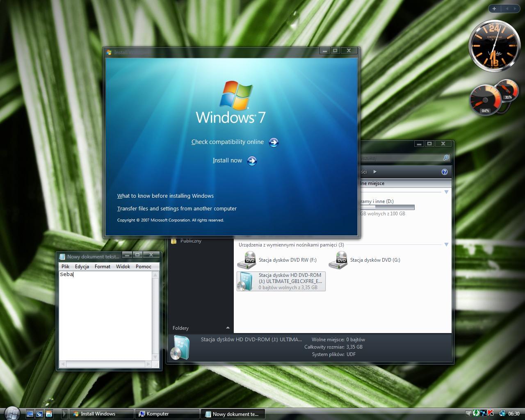This screenshot has width=525, height=420.
Task: Click the Windows 7 logo flag
Action: click(x=236, y=95)
